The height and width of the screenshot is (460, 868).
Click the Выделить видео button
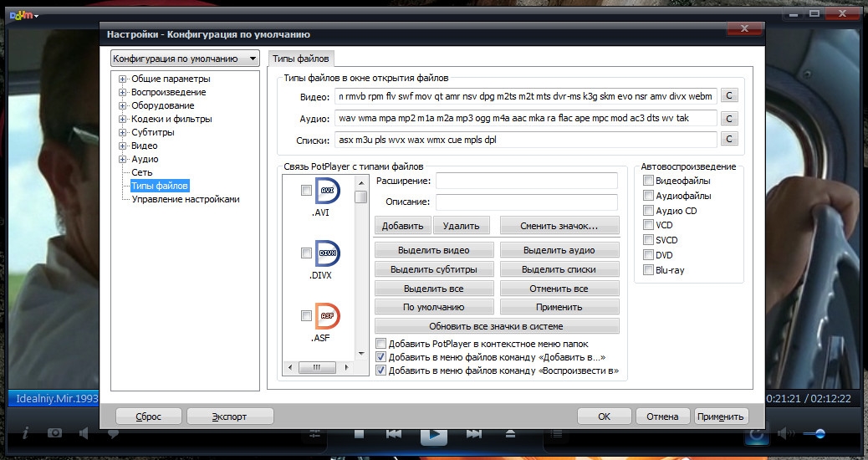(x=433, y=250)
